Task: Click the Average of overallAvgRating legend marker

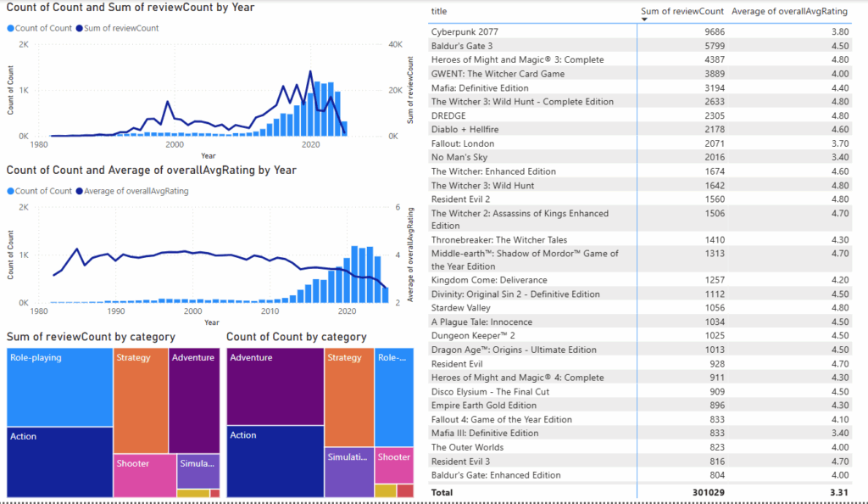Action: point(79,191)
